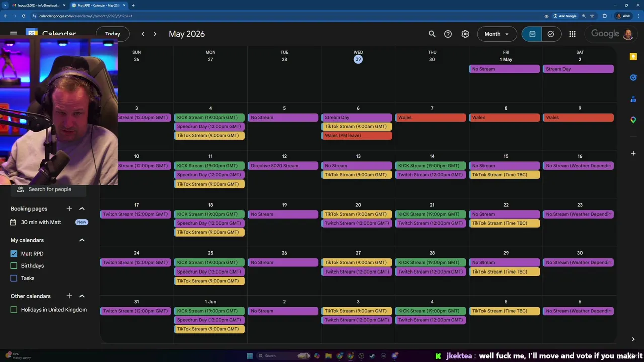Select date number 12 on calendar grid
The image size is (644, 362).
284,156
